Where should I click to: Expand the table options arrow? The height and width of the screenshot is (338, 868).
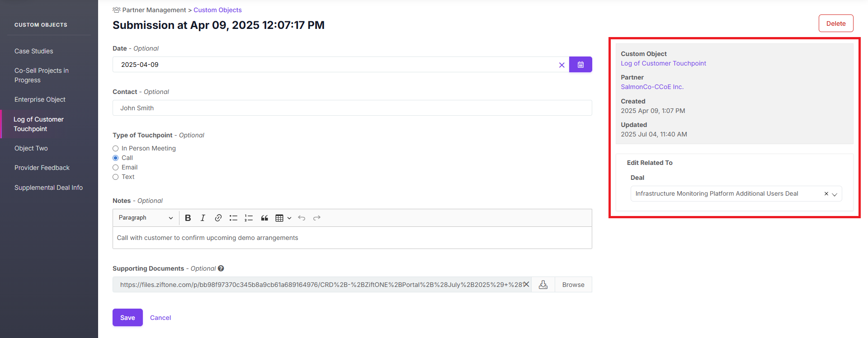tap(289, 218)
